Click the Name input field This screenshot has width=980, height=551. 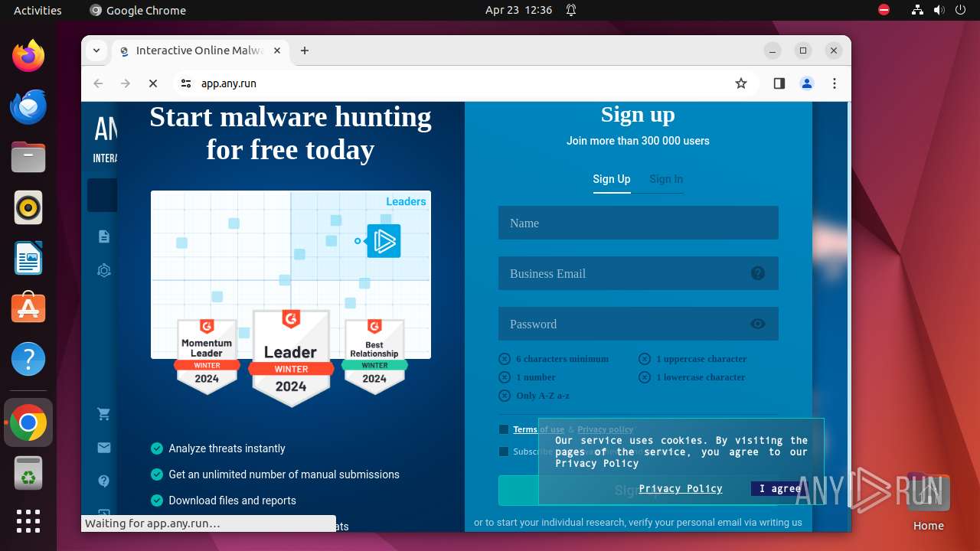(x=639, y=223)
